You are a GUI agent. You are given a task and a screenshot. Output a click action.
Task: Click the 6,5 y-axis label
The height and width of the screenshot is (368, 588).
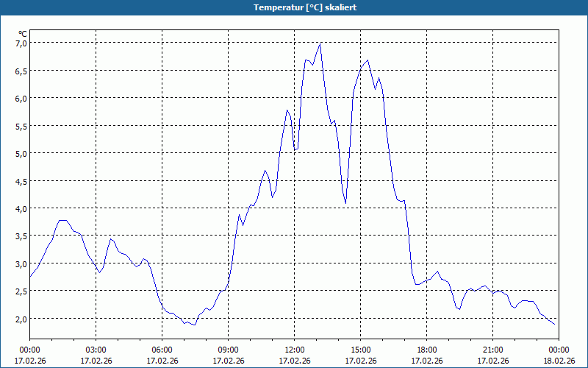pyautogui.click(x=21, y=71)
